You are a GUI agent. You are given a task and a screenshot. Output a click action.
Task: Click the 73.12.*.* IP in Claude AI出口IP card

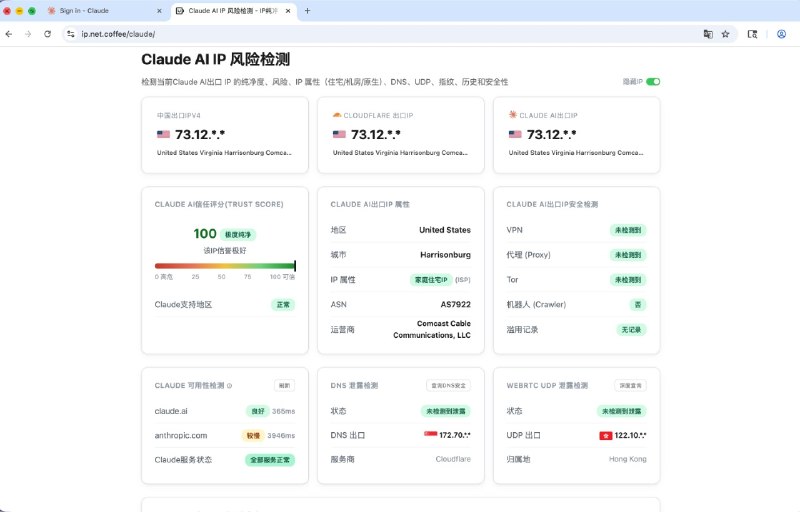click(552, 135)
